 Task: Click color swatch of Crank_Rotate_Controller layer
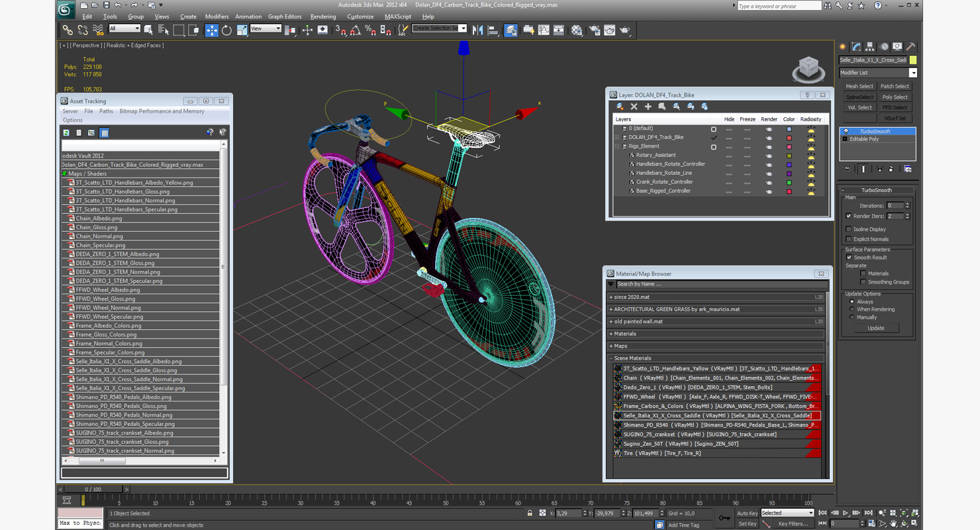click(x=789, y=182)
